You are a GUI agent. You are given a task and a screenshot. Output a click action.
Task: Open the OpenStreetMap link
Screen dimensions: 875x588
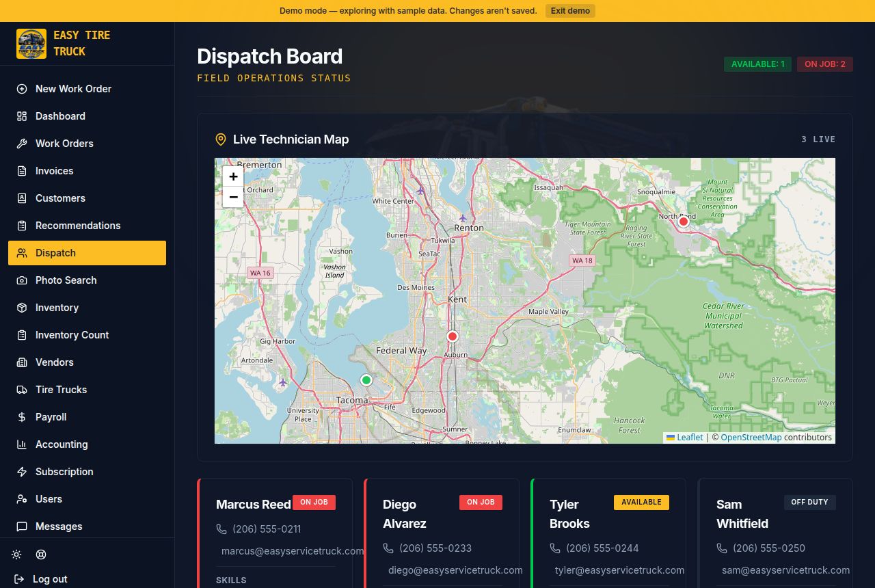751,438
